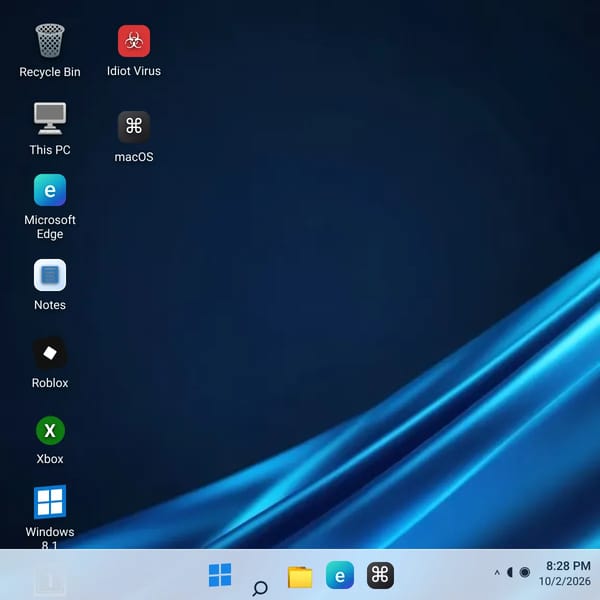
Task: Expand the hidden tray icons chevron
Action: pyautogui.click(x=497, y=573)
